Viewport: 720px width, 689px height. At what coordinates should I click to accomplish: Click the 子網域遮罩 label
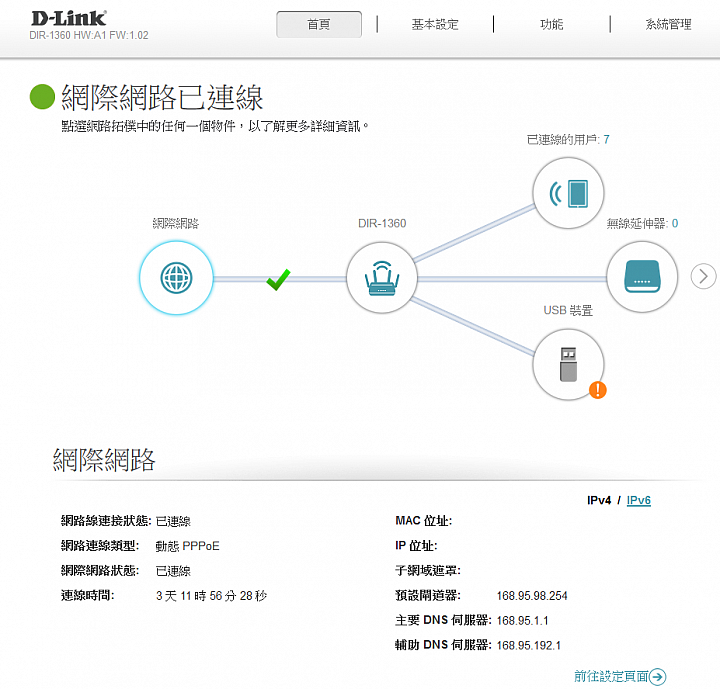pos(428,570)
